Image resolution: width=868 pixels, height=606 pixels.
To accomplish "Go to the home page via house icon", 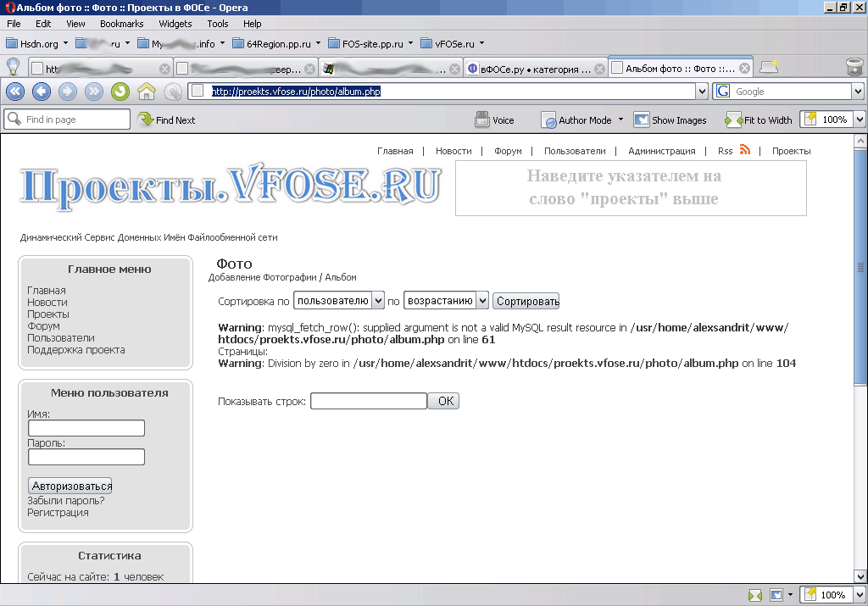I will [x=147, y=92].
